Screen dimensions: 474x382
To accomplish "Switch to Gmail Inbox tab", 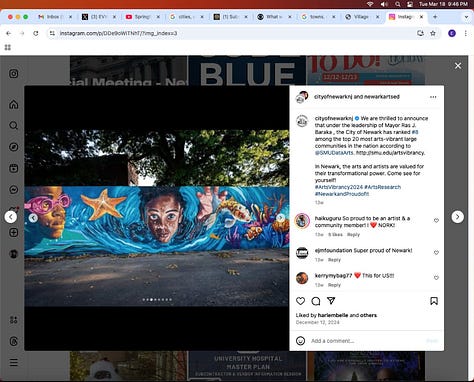I will pos(54,17).
